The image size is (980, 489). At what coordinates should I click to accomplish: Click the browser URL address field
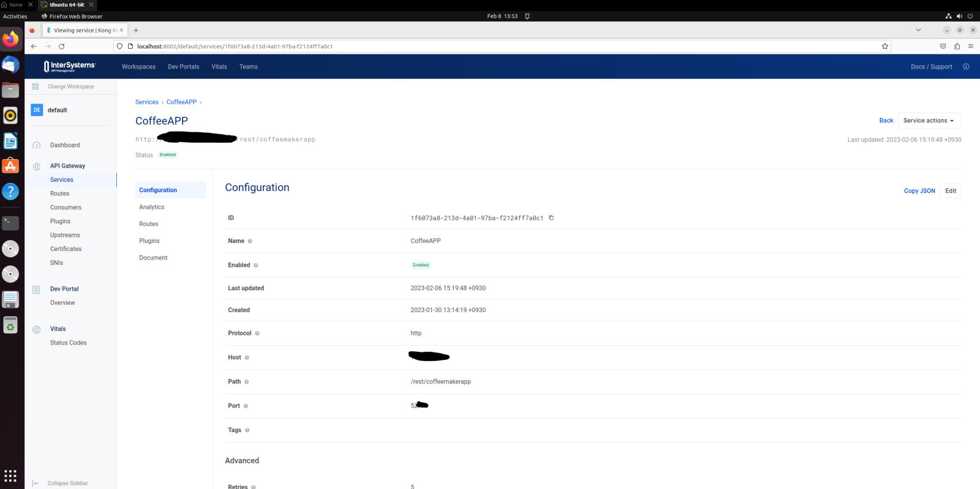490,47
